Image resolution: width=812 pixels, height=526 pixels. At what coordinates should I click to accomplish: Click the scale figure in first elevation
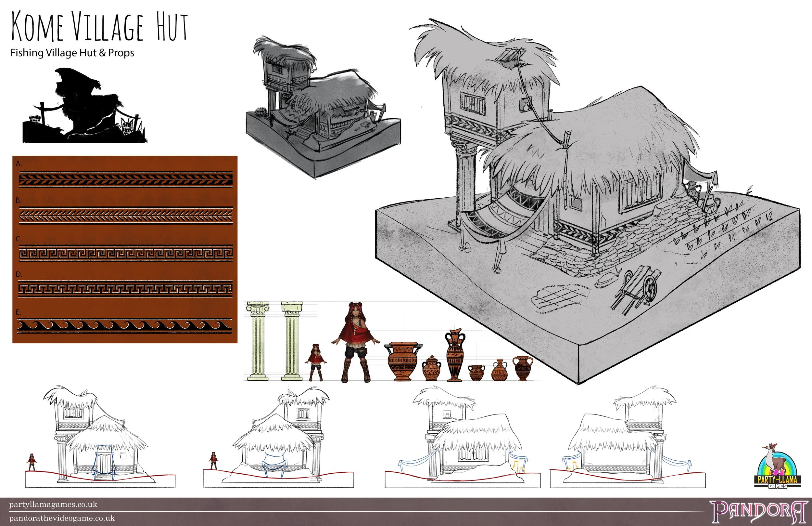[32, 462]
